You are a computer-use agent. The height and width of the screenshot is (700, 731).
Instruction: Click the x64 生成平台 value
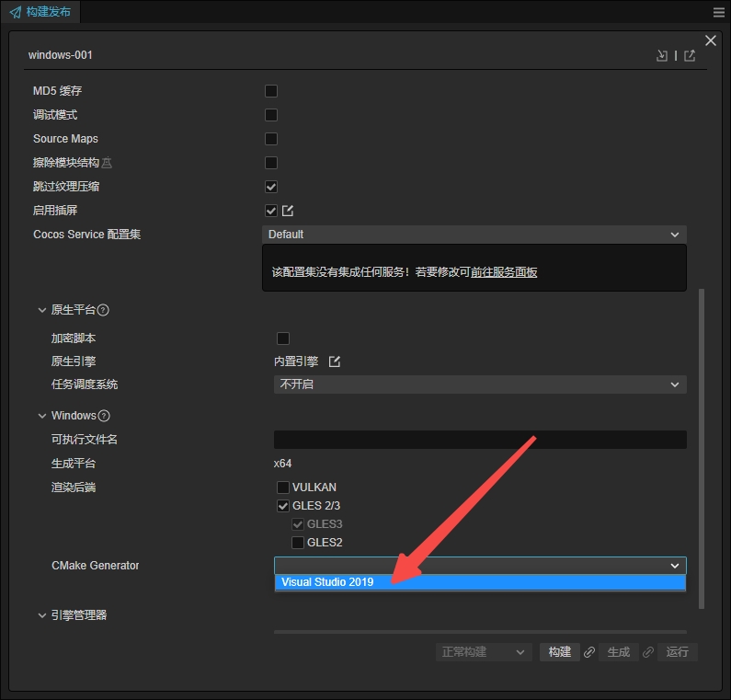tap(282, 464)
